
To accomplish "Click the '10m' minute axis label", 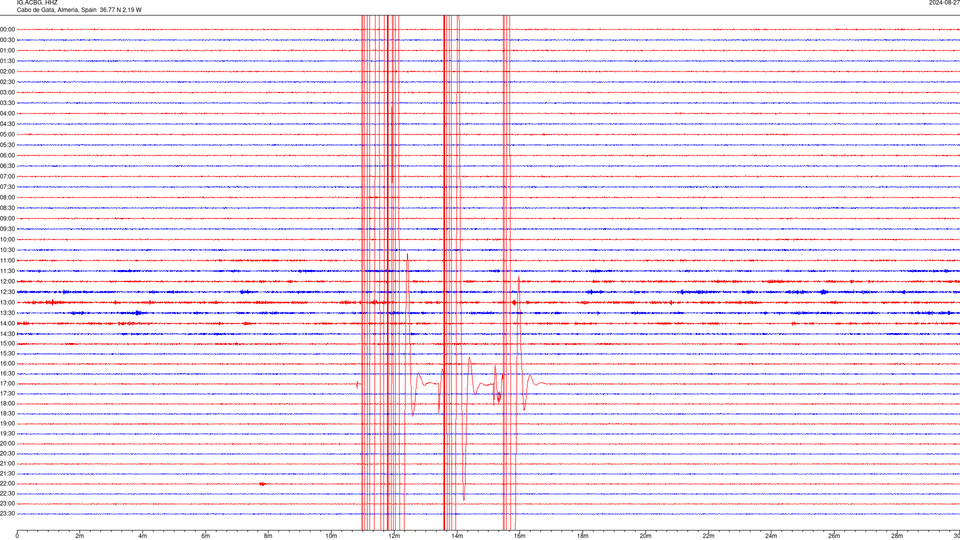I will tap(331, 536).
